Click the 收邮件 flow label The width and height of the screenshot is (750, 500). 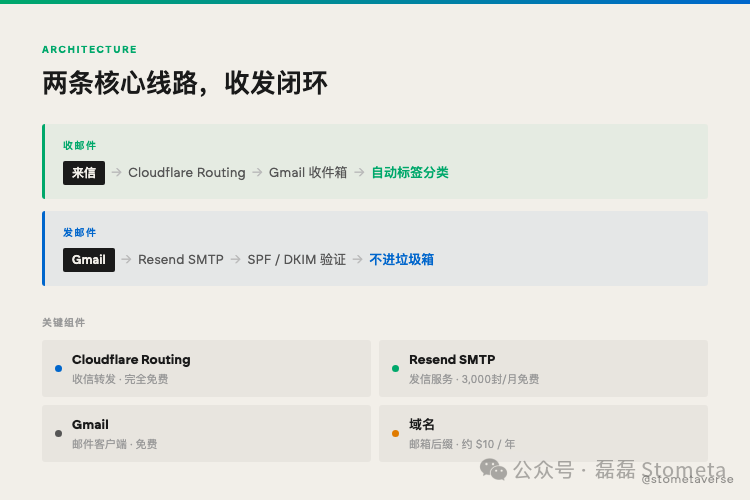coord(79,145)
